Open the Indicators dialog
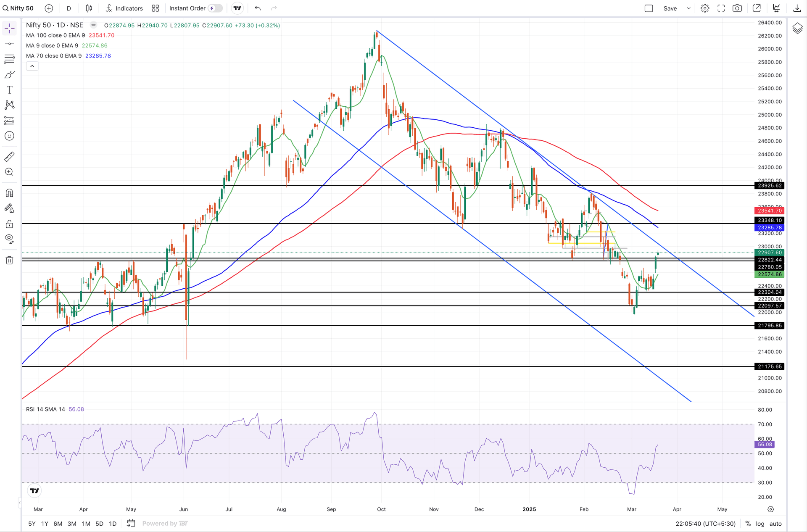 pyautogui.click(x=124, y=8)
